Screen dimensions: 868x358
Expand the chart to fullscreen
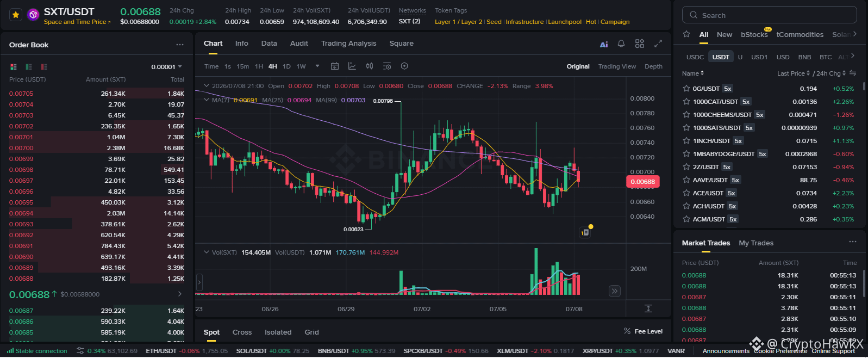point(658,44)
